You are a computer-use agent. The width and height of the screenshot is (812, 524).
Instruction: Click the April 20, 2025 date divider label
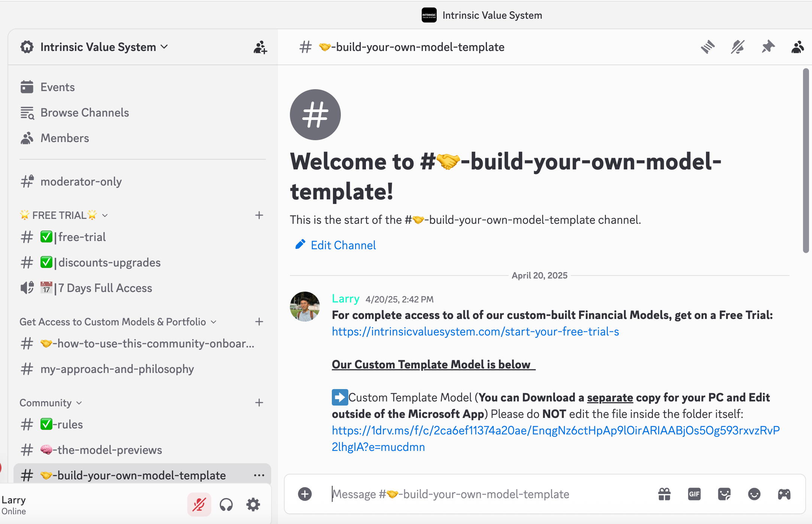[x=539, y=275]
